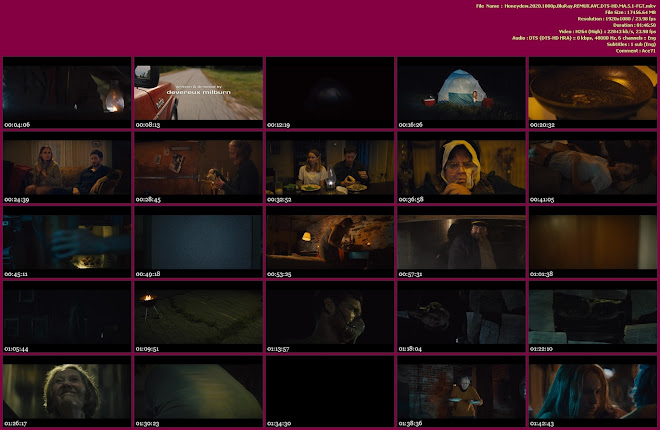Select the Audio DTS info line
Viewport: 660px width, 430px height.
pos(584,38)
